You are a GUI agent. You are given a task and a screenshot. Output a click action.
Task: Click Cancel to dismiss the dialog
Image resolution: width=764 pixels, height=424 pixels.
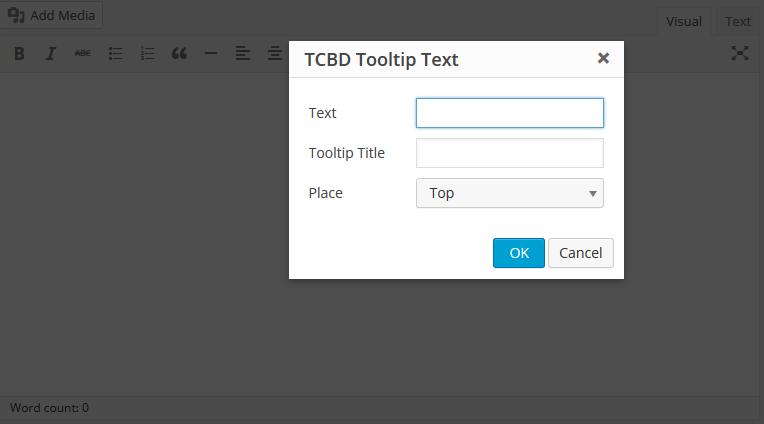coord(581,253)
